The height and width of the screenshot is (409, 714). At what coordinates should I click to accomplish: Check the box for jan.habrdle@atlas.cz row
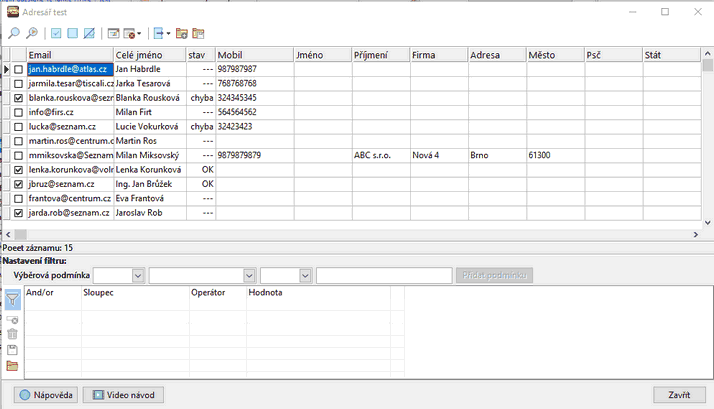click(x=19, y=70)
